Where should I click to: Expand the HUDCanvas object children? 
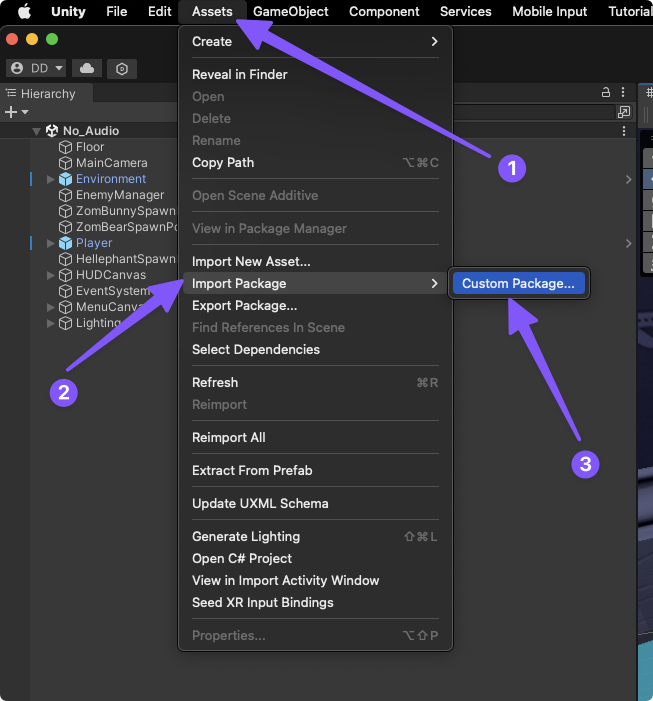[x=51, y=275]
